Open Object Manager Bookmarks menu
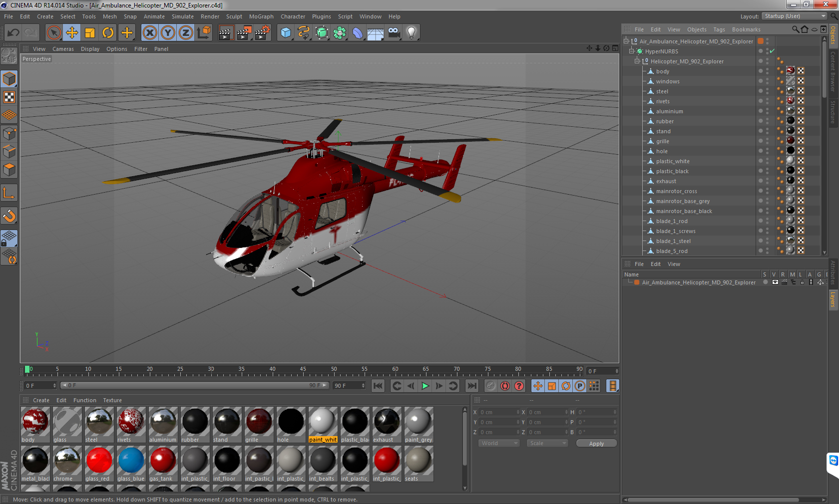839x504 pixels. coord(746,29)
